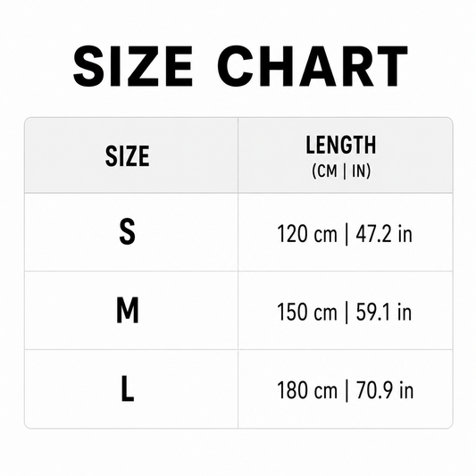Click the 150 cm value
This screenshot has height=476, width=476.
(x=307, y=312)
